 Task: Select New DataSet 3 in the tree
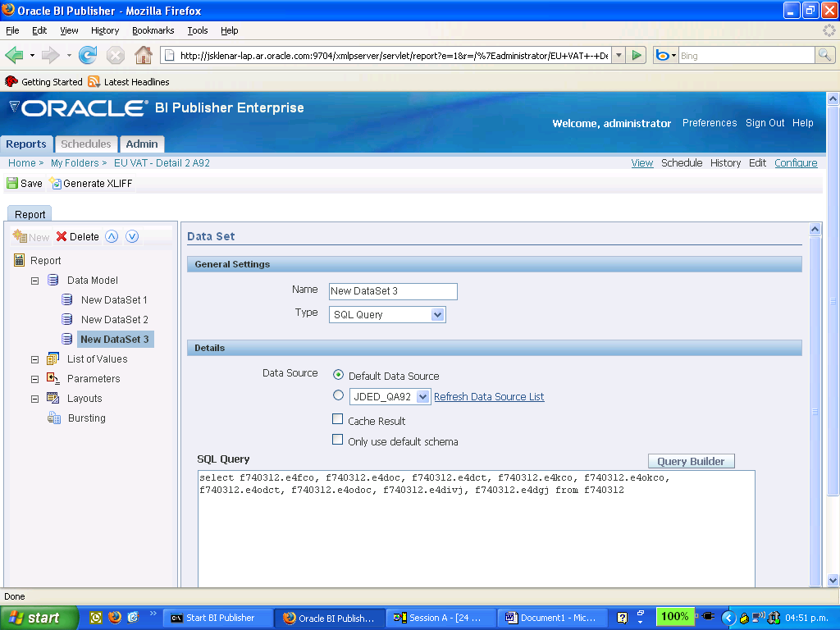[115, 339]
